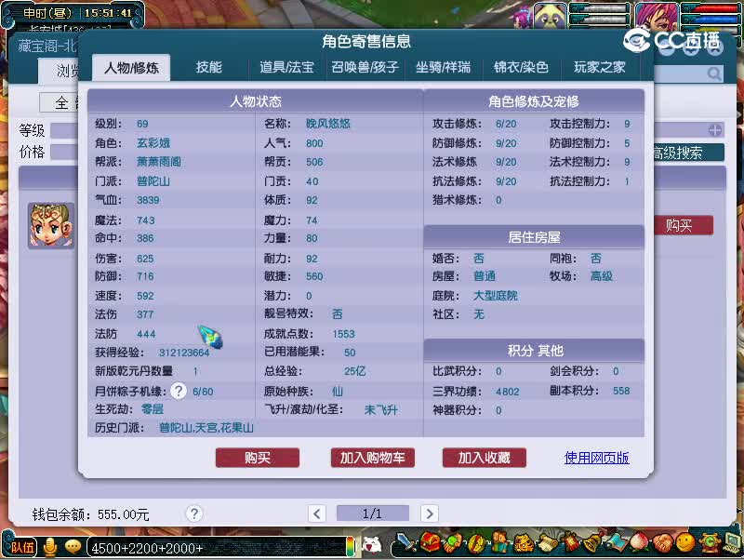Click the question mark help next to 钱包余额
Image resolution: width=744 pixels, height=560 pixels.
tap(193, 513)
